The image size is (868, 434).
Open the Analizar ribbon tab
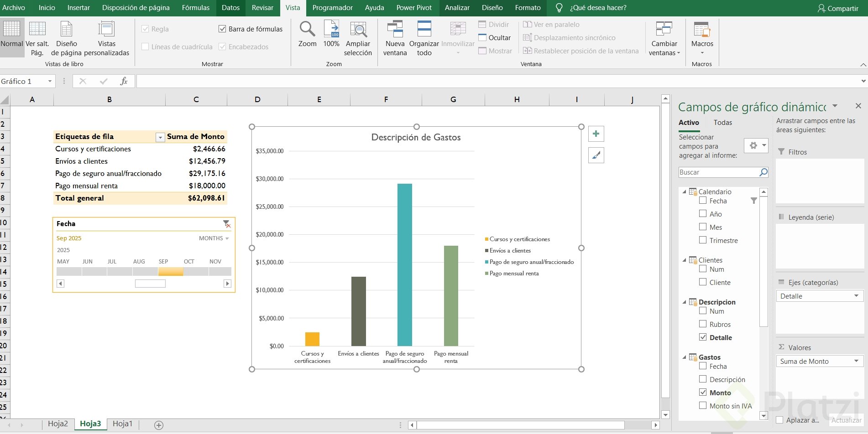pos(457,8)
